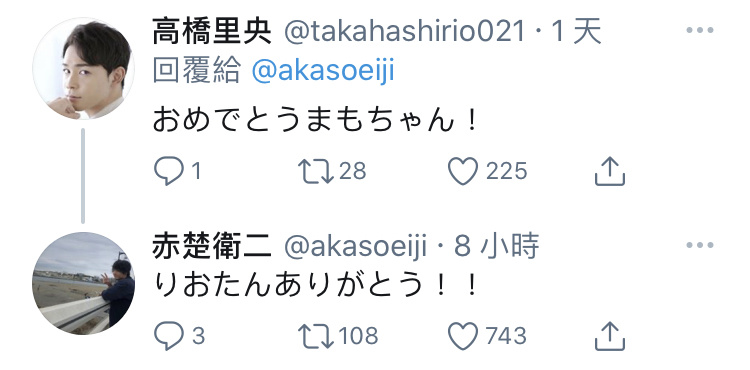Viewport: 750px width, 370px height.
Task: Open the @akasoeiji mention link
Action: 323,72
